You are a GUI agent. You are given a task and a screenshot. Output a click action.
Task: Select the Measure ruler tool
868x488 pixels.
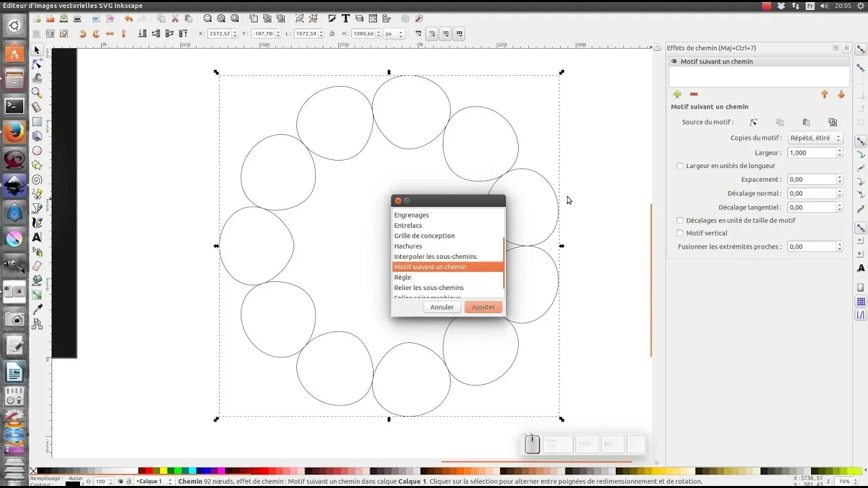click(x=37, y=107)
